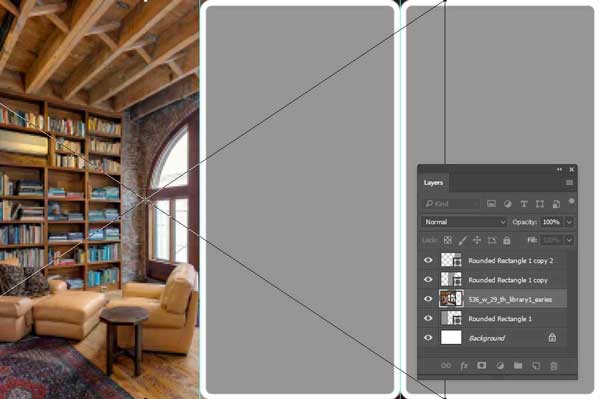600x399 pixels.
Task: Filter for shape layers icon
Action: point(540,204)
